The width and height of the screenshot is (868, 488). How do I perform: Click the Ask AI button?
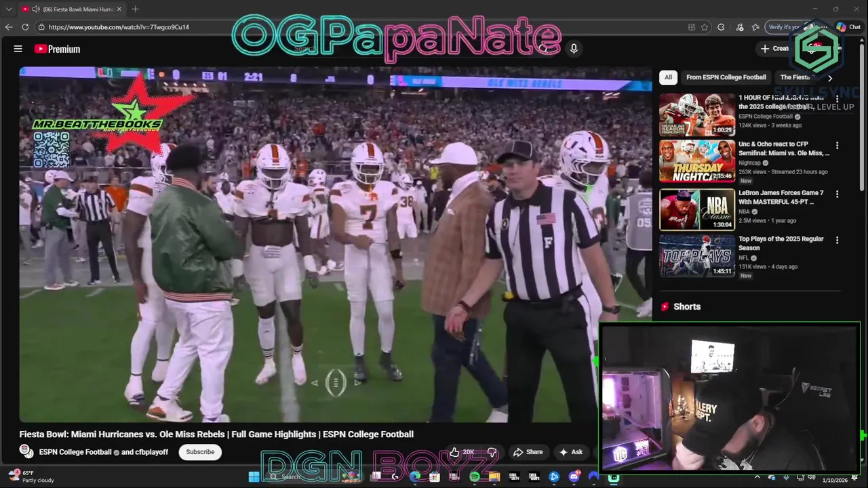(x=570, y=452)
